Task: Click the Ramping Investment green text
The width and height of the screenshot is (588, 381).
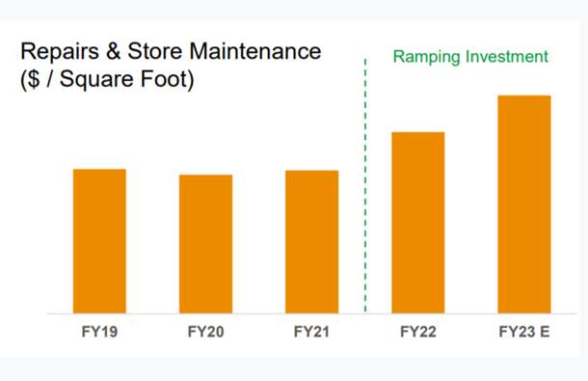Action: coord(470,58)
